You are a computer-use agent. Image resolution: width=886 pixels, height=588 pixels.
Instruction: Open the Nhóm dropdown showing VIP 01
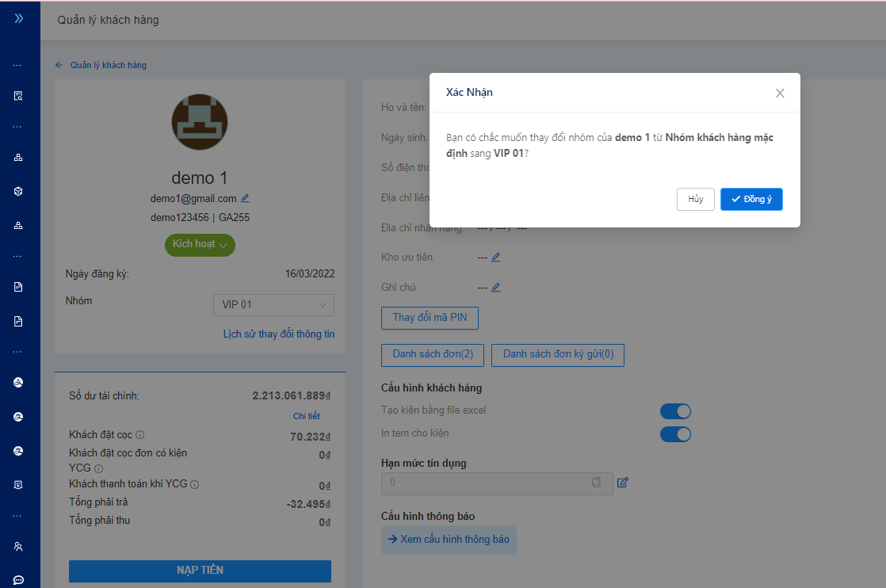(x=273, y=304)
